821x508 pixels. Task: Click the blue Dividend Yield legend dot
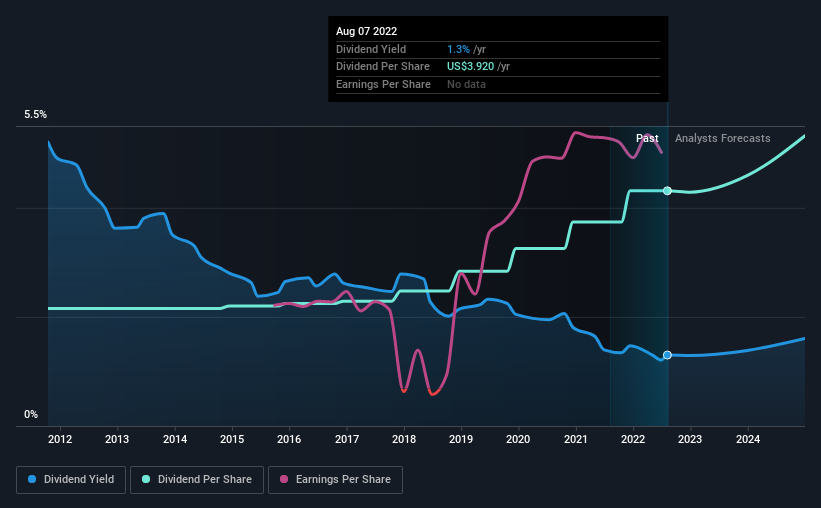[x=32, y=480]
